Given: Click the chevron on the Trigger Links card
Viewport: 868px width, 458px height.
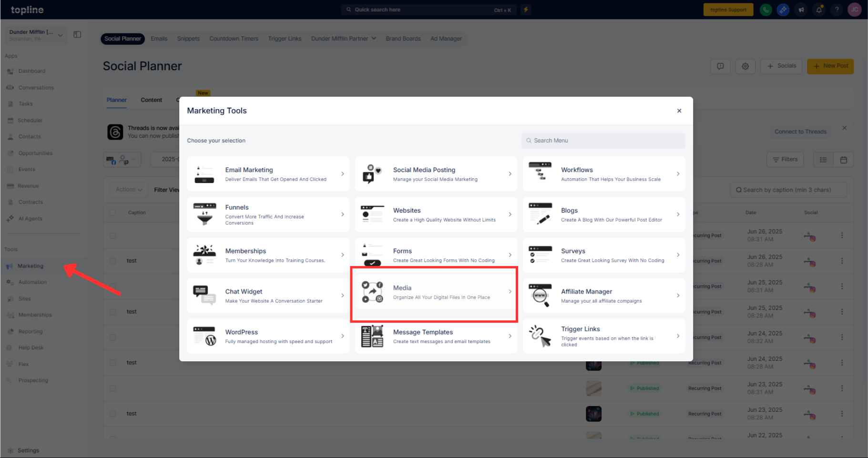Looking at the screenshot, I should click(x=678, y=336).
